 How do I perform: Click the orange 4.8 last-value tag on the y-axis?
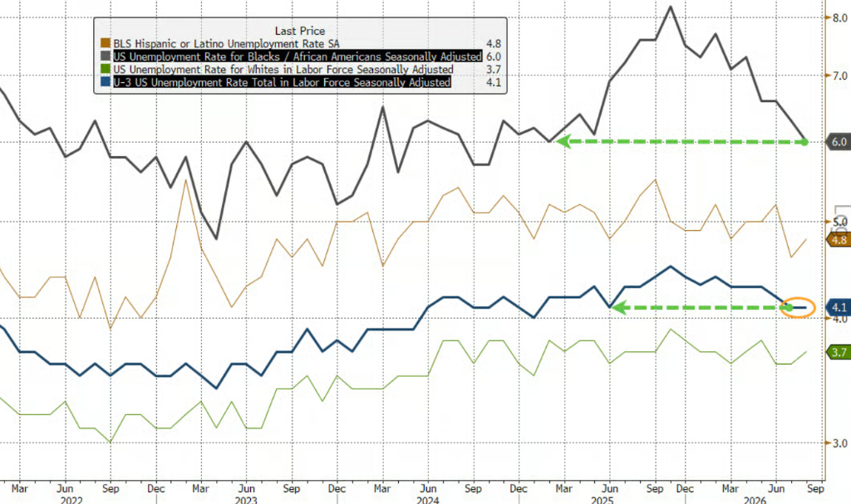point(838,240)
